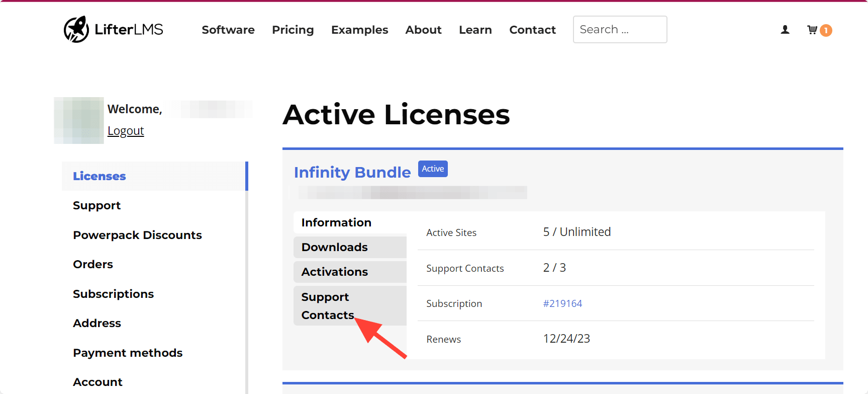Click into the Search field

(620, 29)
